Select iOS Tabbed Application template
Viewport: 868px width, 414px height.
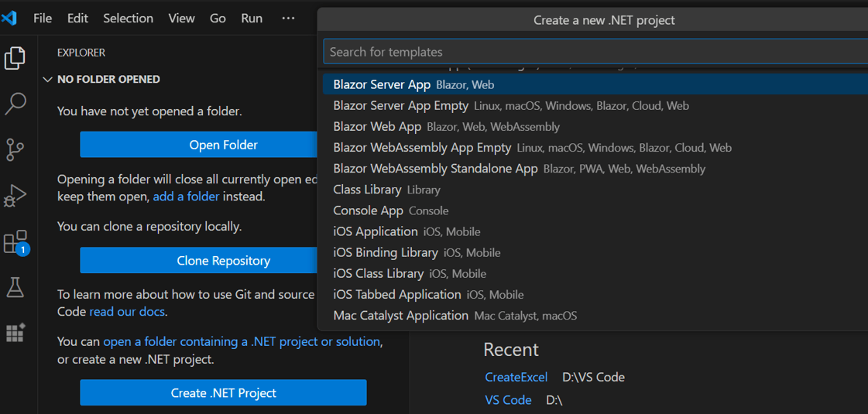(x=595, y=295)
